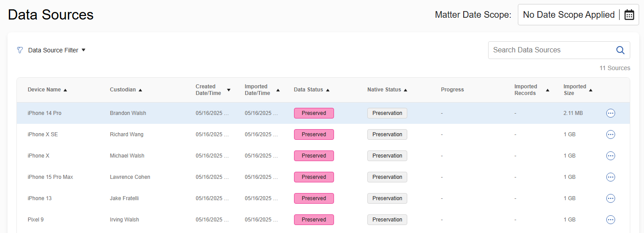The height and width of the screenshot is (233, 644).
Task: Click Preservation tag for Richard Wang's row
Action: click(387, 134)
